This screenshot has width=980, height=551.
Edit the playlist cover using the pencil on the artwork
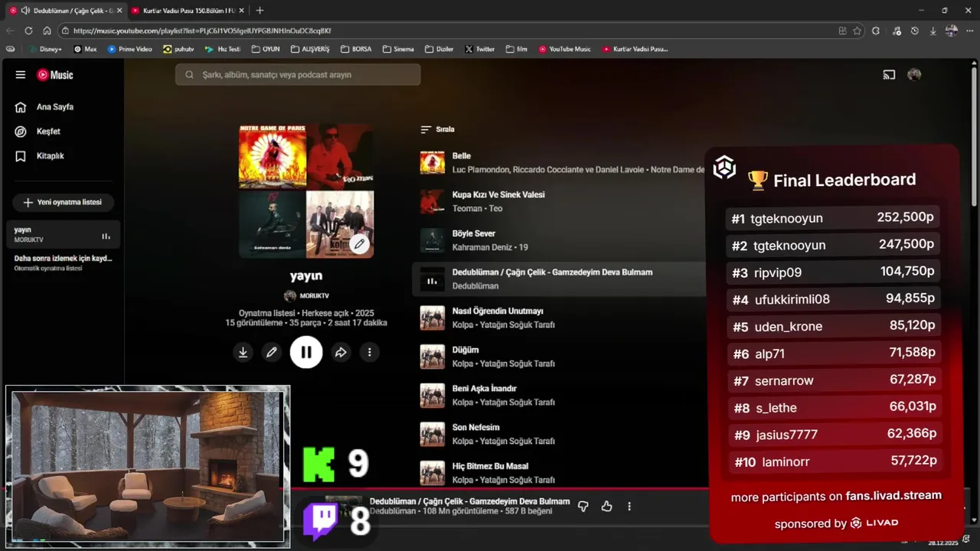tap(359, 244)
